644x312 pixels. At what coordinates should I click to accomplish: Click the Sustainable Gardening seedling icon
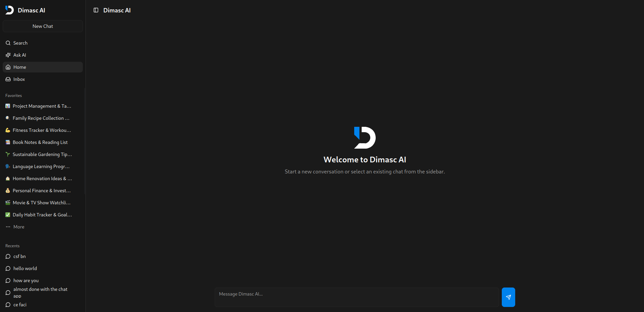(x=8, y=154)
